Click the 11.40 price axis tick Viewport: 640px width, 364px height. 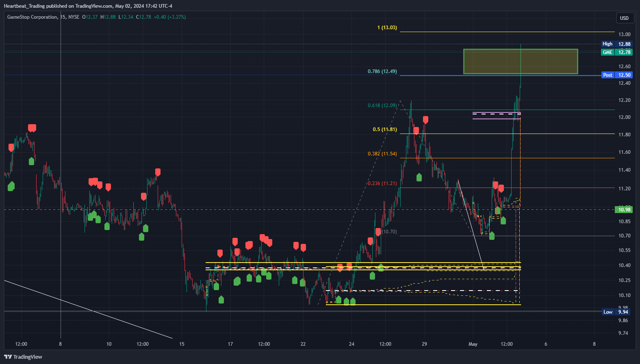(624, 170)
